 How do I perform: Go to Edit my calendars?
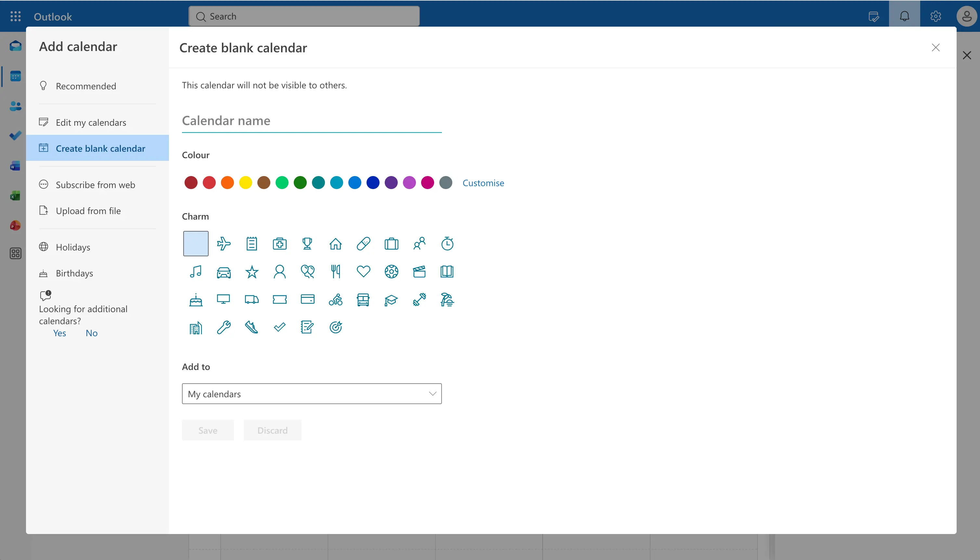coord(97,122)
